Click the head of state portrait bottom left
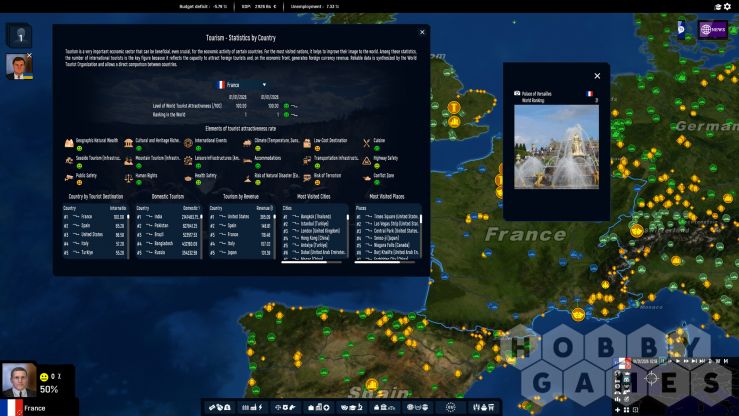739x416 pixels. [18, 380]
